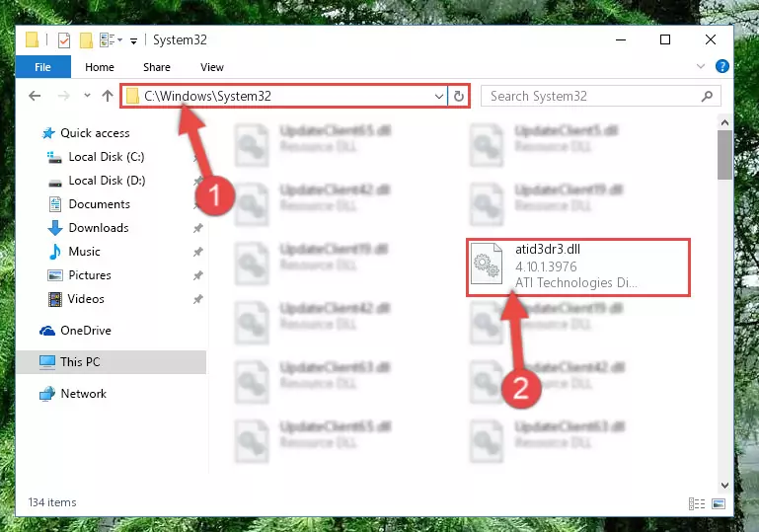The height and width of the screenshot is (532, 759).
Task: Open the File menu tab
Action: tap(42, 67)
